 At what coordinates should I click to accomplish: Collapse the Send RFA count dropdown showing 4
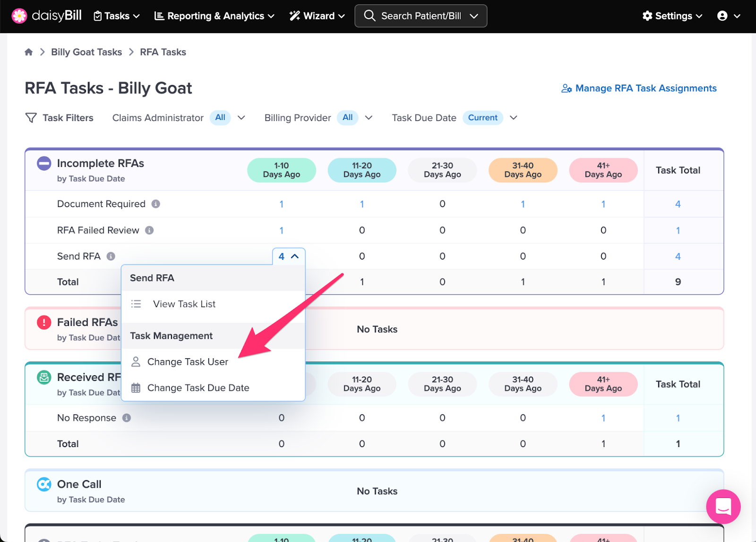coord(289,256)
